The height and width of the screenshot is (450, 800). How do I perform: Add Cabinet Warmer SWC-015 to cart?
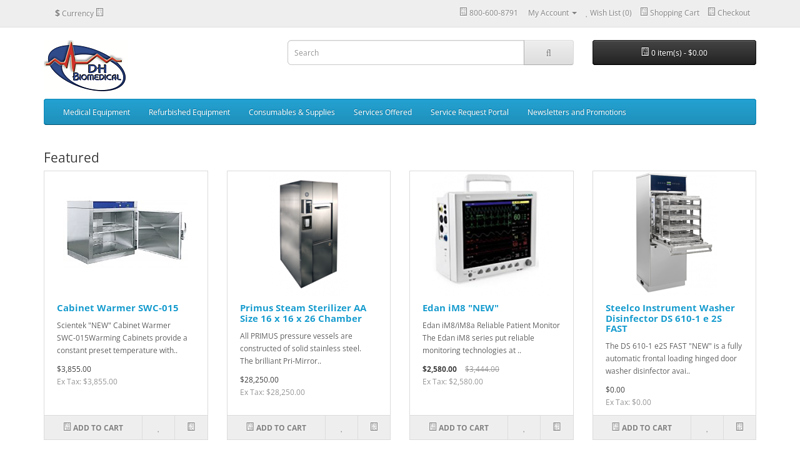point(93,428)
